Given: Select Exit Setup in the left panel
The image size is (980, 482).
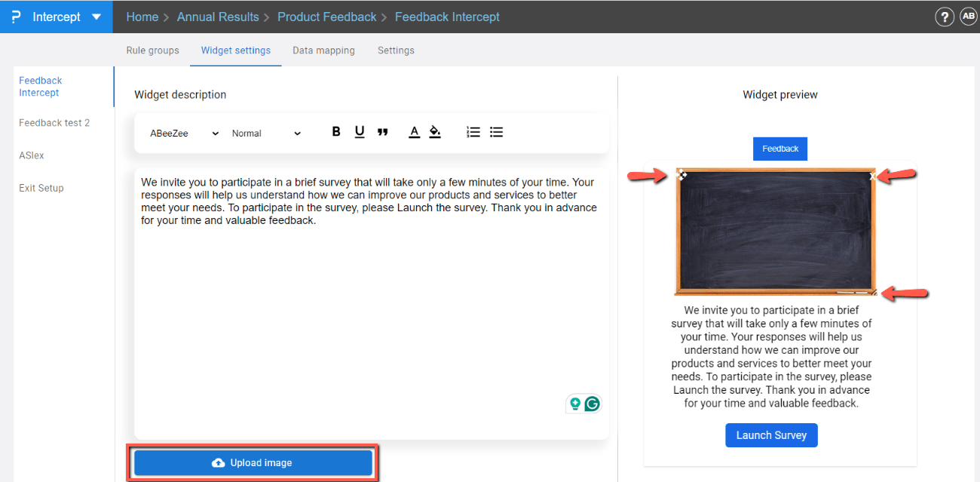Looking at the screenshot, I should coord(41,187).
